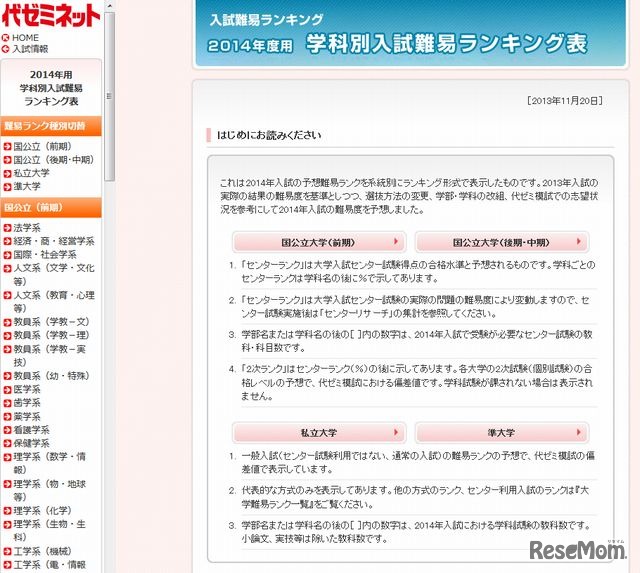
Task: Open 教員系（幼・特殊） ranking
Action: (51, 375)
